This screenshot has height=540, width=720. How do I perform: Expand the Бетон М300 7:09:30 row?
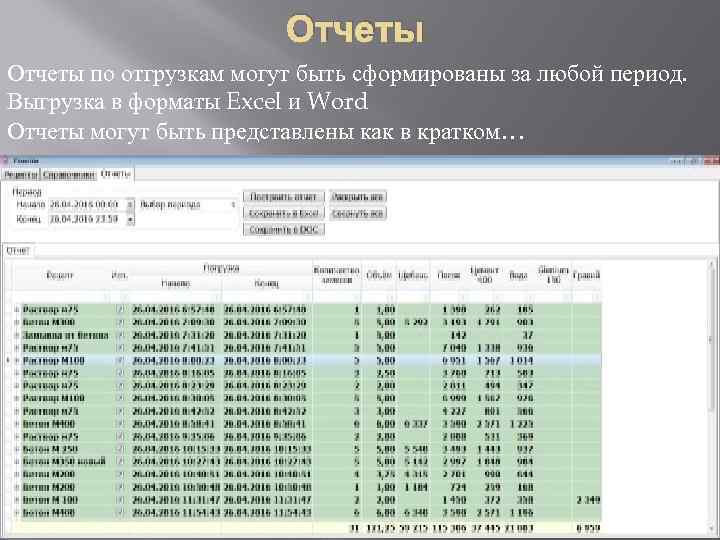(17, 322)
